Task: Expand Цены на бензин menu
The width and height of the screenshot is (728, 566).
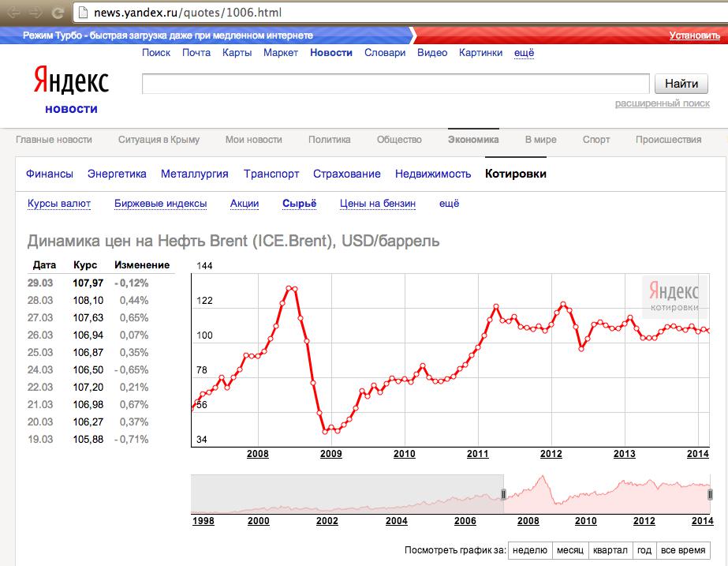Action: click(378, 204)
